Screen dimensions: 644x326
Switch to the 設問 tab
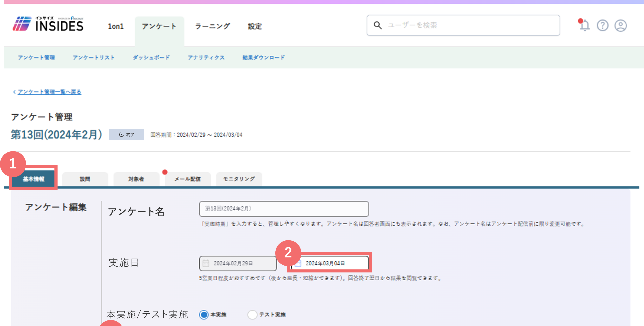(85, 179)
